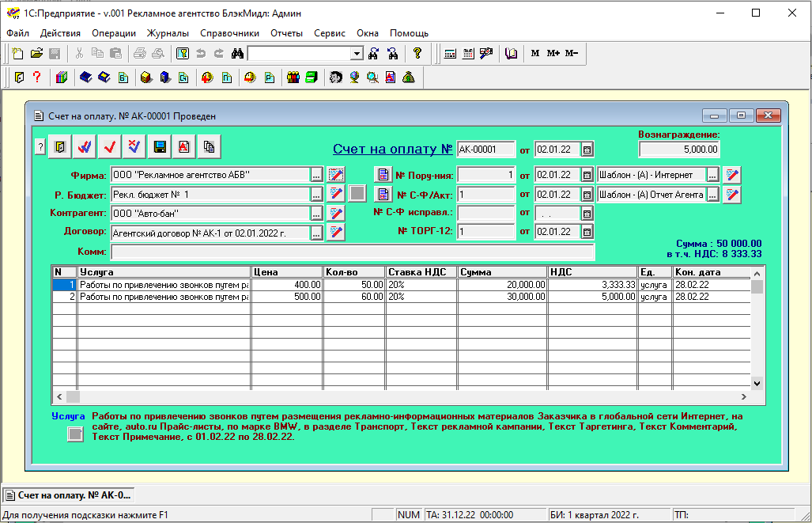Open the Журналы menu

(x=168, y=33)
